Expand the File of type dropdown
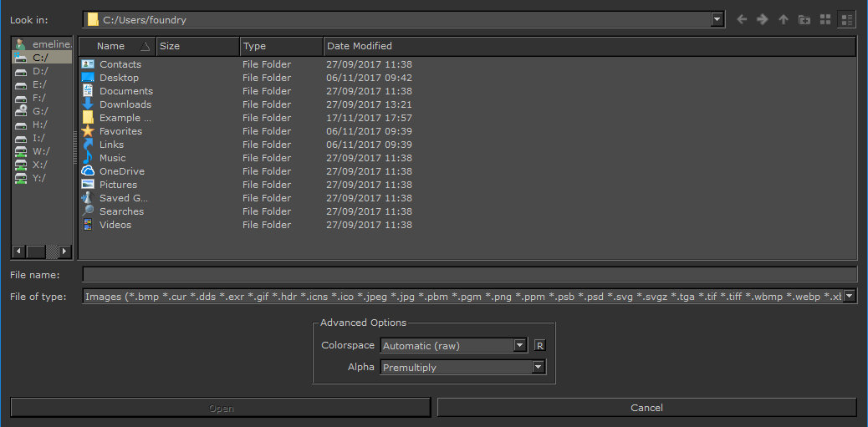This screenshot has width=868, height=427. point(850,296)
